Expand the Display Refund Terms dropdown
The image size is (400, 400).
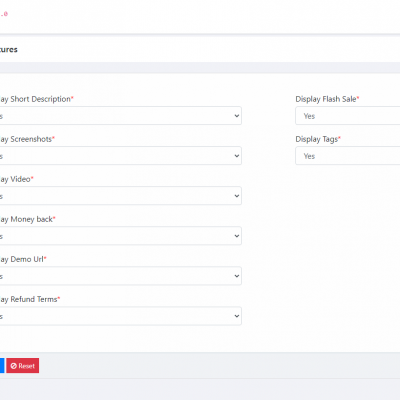click(121, 316)
